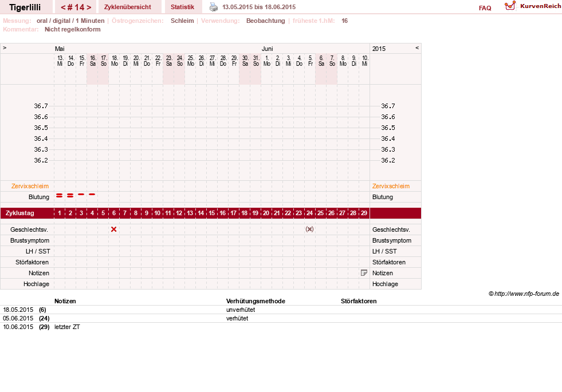Screen dimensions: 562x392
Task: Click the bleeding marker on cycle day 1
Action: (60, 196)
